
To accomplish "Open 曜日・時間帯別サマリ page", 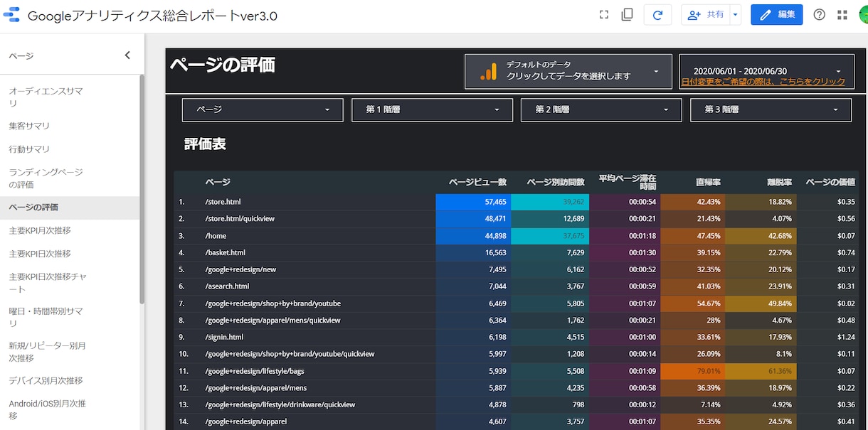I will (x=70, y=317).
